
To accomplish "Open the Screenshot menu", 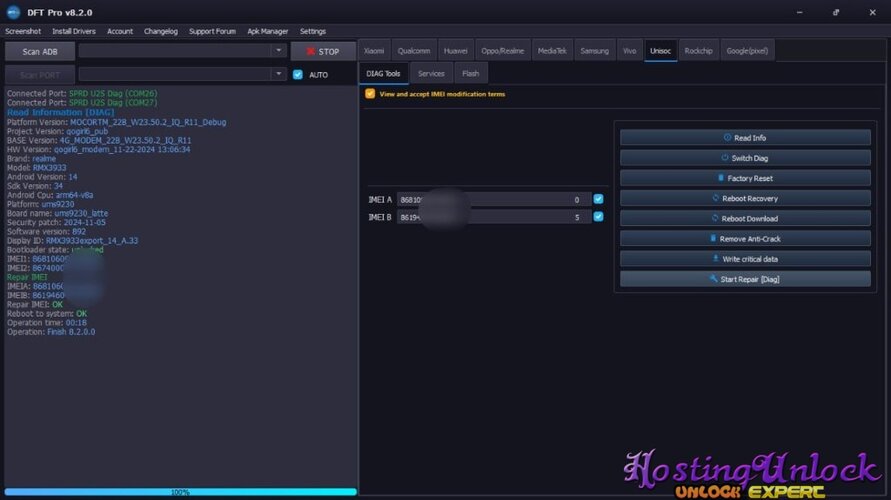I will (x=23, y=31).
